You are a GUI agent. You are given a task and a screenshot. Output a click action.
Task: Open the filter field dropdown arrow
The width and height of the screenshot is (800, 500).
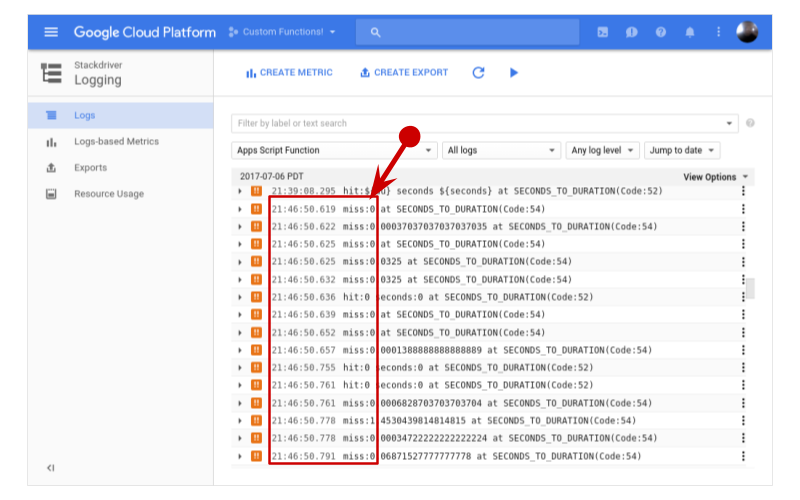coord(730,123)
